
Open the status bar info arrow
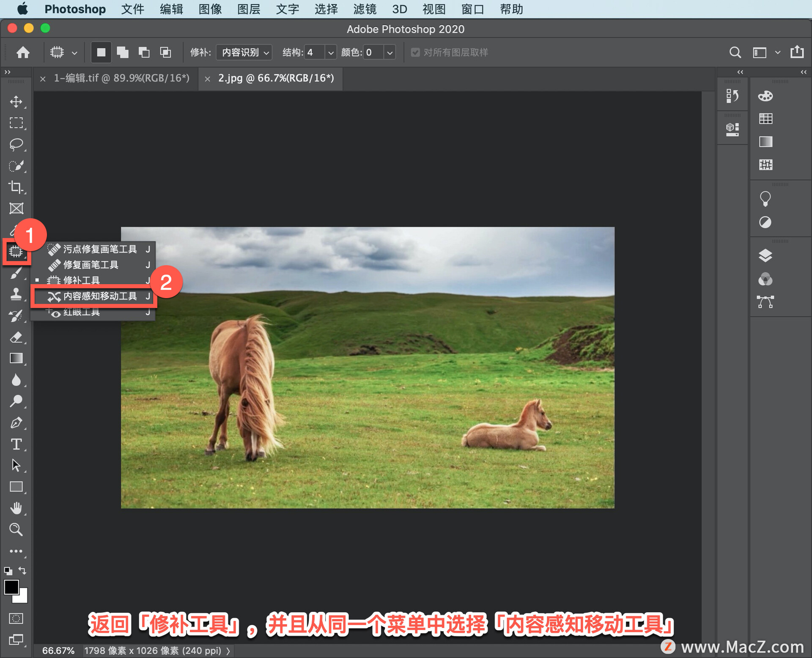[228, 651]
